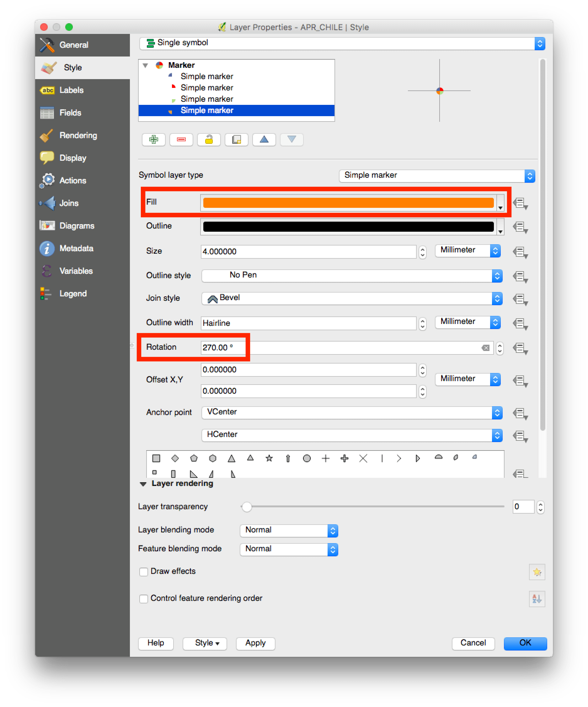This screenshot has width=588, height=707.
Task: Switch to the Metadata tab
Action: coord(83,248)
